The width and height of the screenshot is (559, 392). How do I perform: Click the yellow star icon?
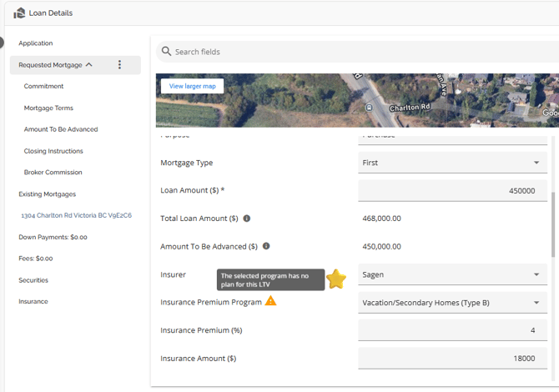point(336,279)
